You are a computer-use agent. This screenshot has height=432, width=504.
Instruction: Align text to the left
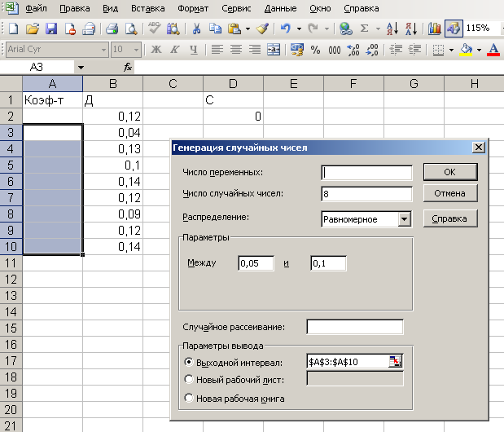(x=217, y=50)
